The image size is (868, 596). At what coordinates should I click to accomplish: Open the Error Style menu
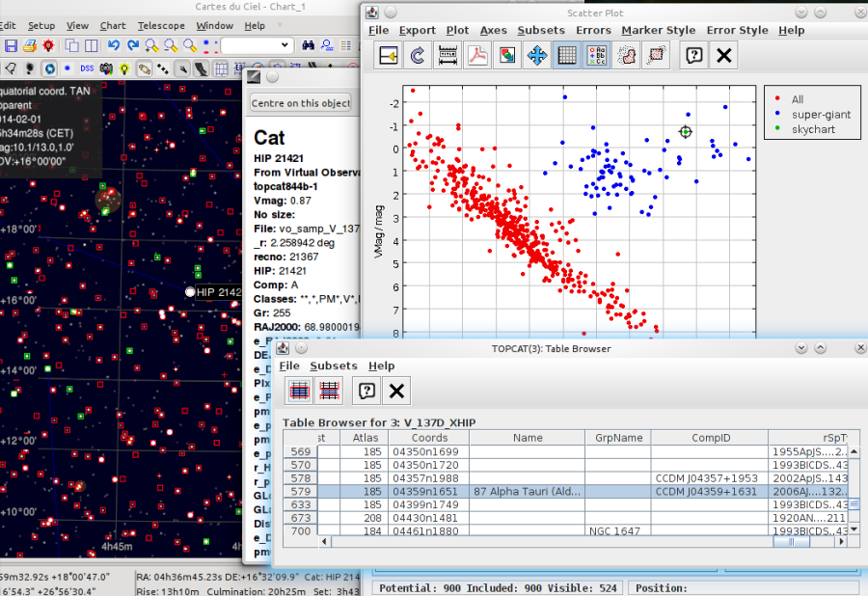coord(737,31)
